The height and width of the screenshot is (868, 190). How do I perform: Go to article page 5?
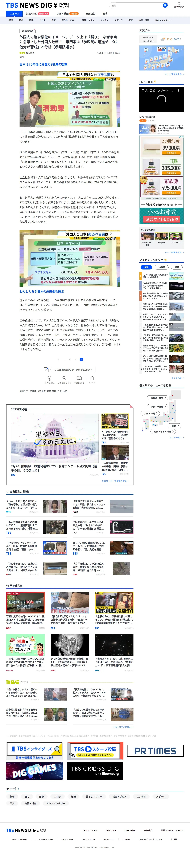pyautogui.click(x=75, y=360)
